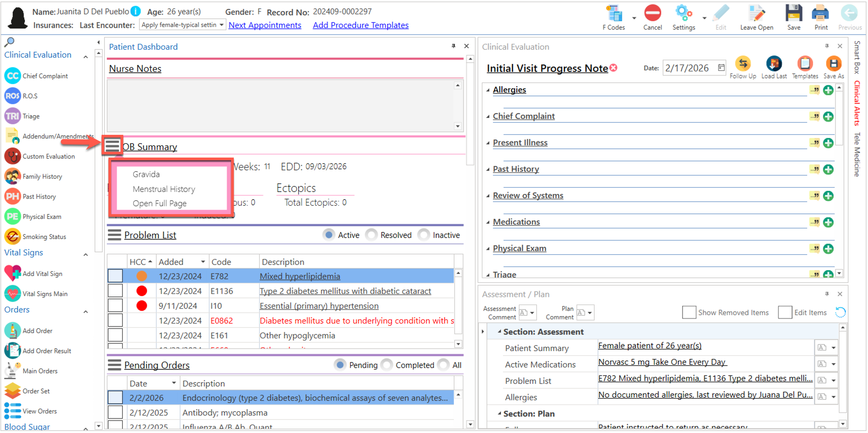868x433 pixels.
Task: Open the Apply female-typical settings dropdown
Action: point(221,25)
